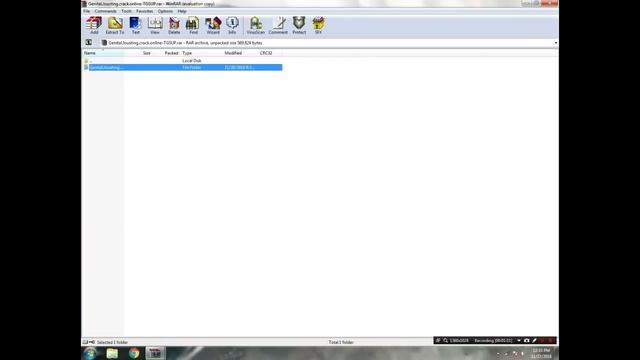Go up one level using address bar icon
This screenshot has width=640, height=360.
pos(89,42)
